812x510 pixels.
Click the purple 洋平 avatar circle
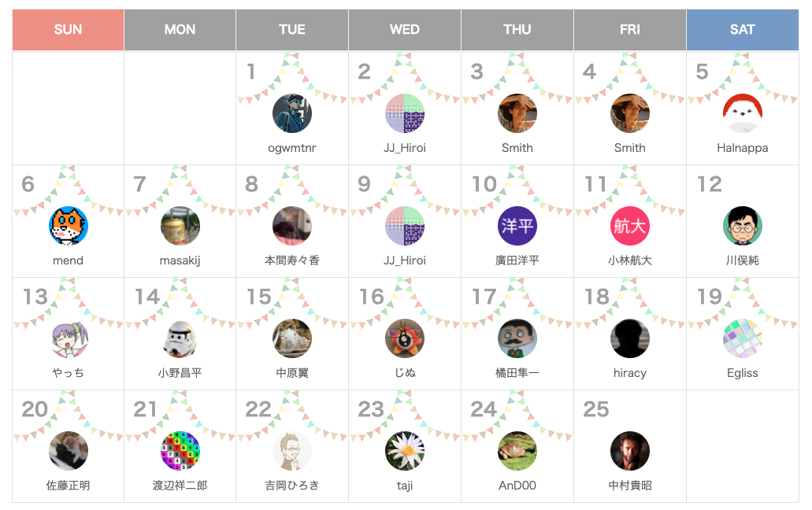pyautogui.click(x=517, y=226)
